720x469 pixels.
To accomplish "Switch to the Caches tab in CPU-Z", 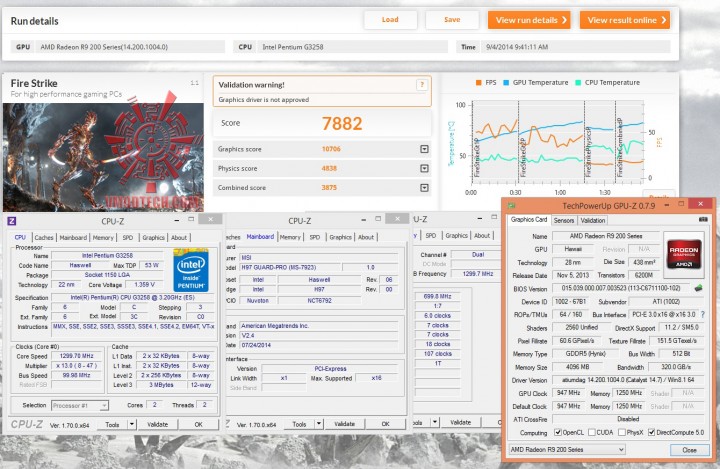I will 44,237.
